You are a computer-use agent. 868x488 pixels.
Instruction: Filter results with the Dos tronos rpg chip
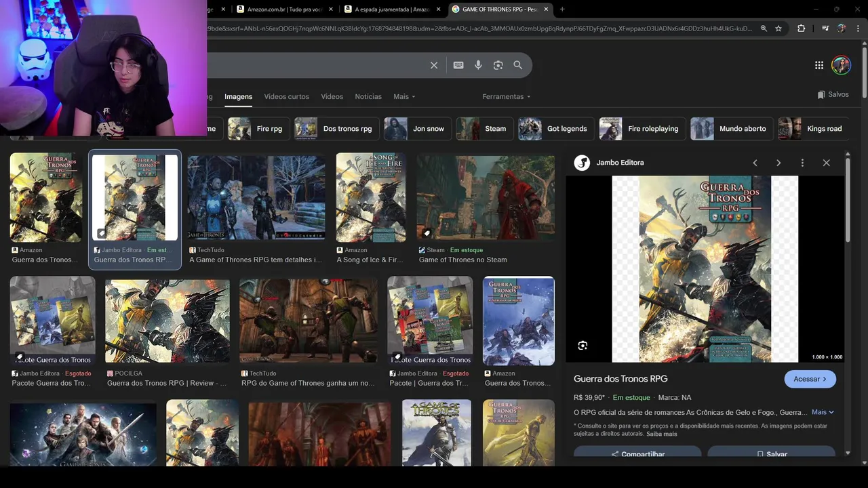pyautogui.click(x=336, y=129)
